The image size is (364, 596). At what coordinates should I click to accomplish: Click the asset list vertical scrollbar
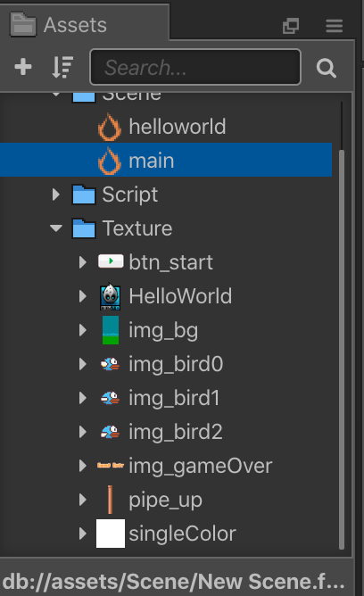click(341, 349)
